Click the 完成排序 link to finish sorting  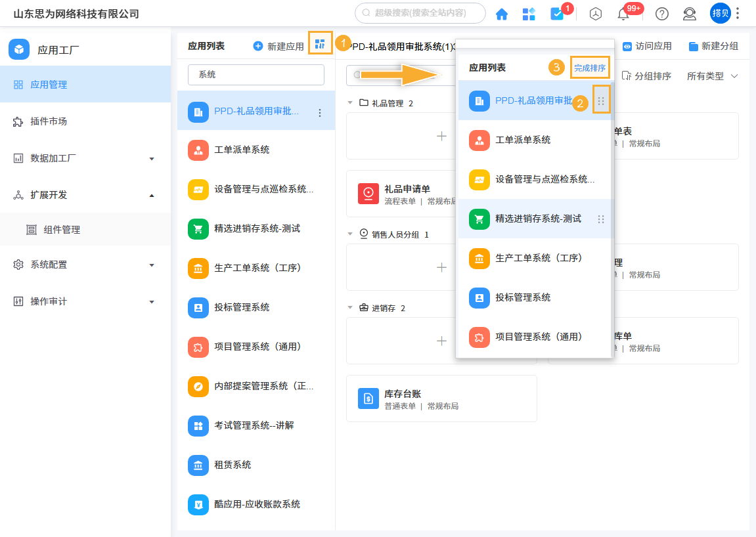pyautogui.click(x=590, y=67)
